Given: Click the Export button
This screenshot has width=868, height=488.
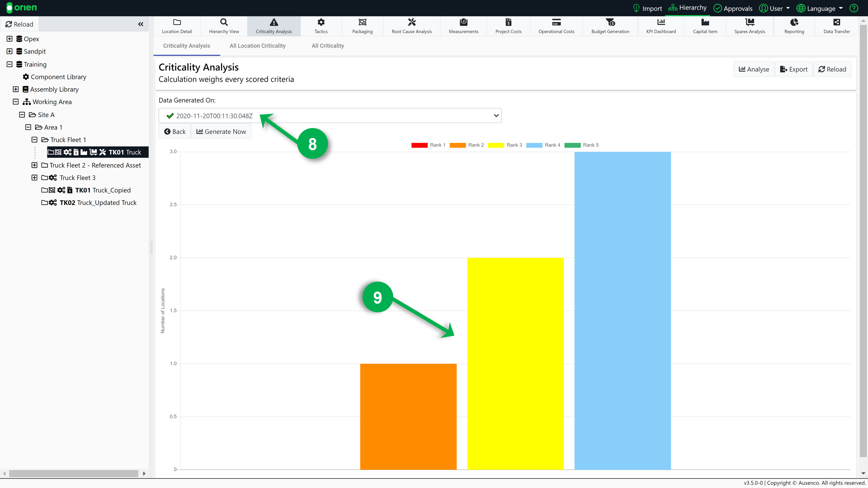Looking at the screenshot, I should [794, 69].
